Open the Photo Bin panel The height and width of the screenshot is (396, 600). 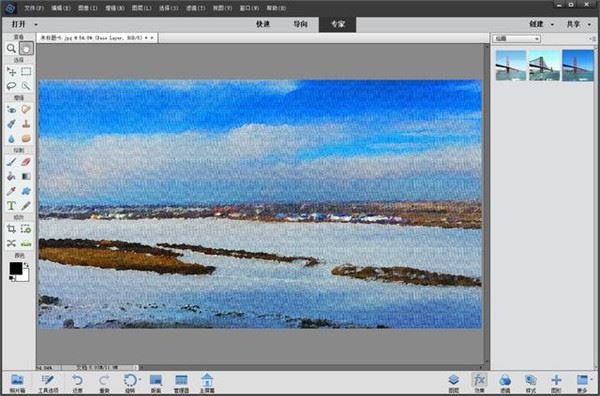click(x=17, y=383)
